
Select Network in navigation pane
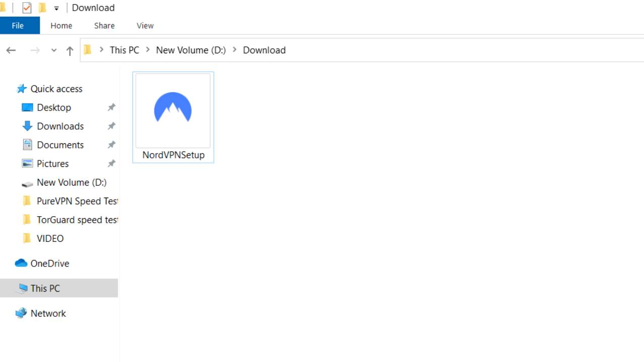pos(48,313)
